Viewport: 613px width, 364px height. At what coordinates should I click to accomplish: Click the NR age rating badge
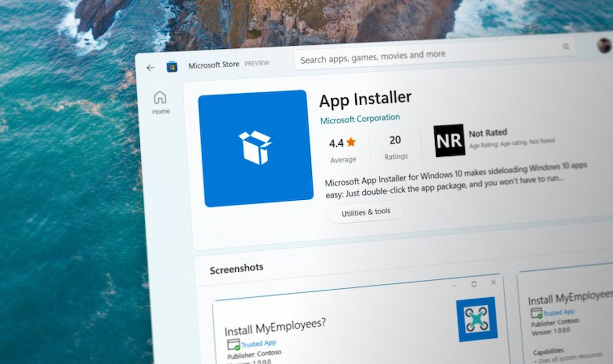tap(449, 140)
